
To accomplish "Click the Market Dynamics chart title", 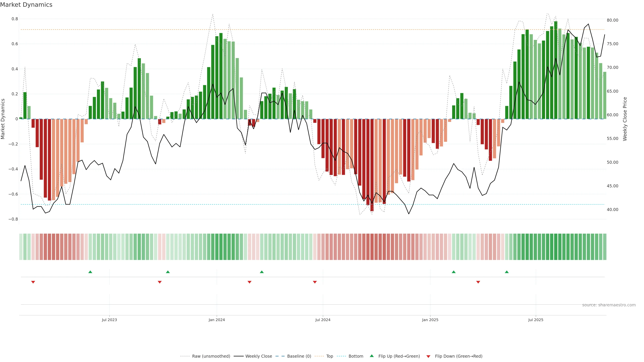I will [26, 5].
